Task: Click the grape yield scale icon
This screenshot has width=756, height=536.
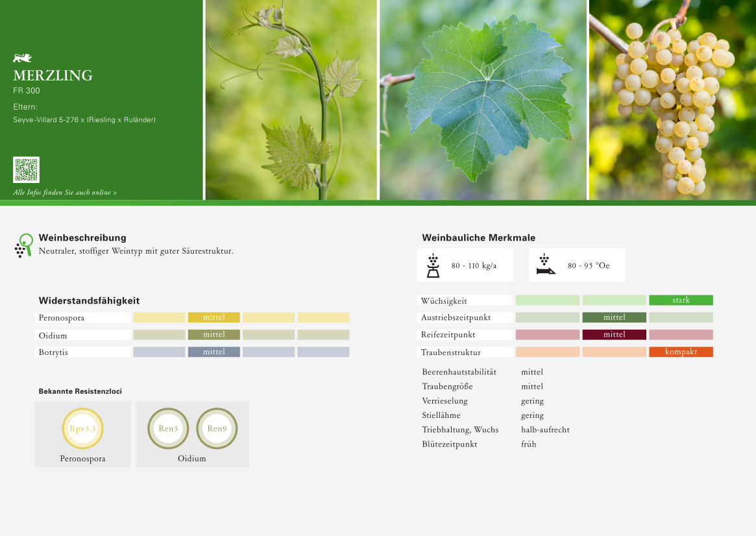Action: point(433,265)
